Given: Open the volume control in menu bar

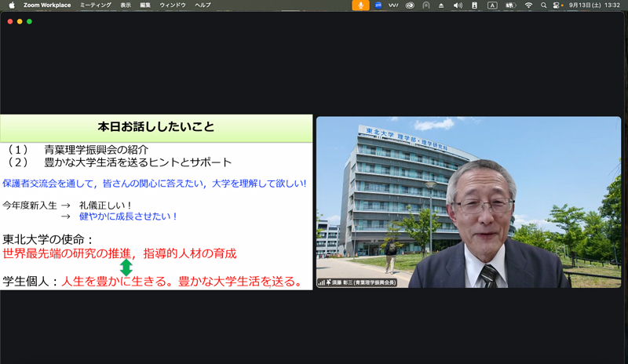Looking at the screenshot, I should coord(458,5).
